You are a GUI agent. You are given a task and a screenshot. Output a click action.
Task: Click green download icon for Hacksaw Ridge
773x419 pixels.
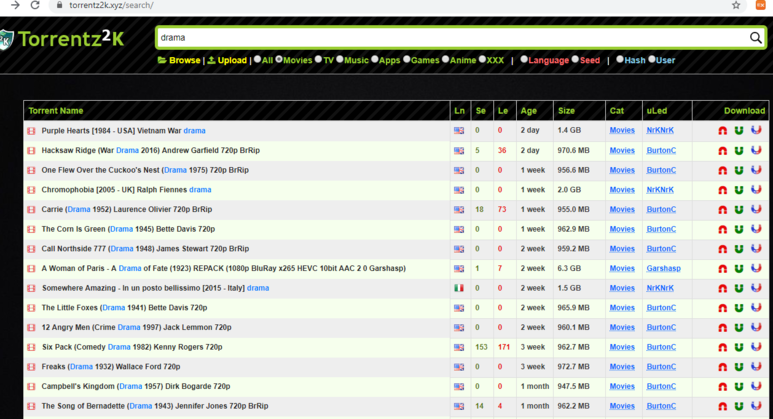738,150
